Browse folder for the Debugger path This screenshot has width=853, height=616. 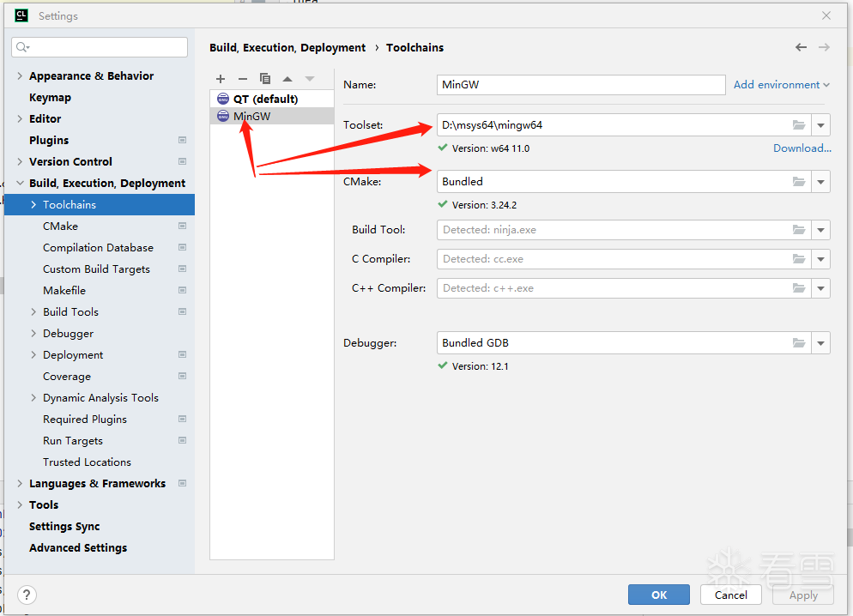tap(799, 343)
